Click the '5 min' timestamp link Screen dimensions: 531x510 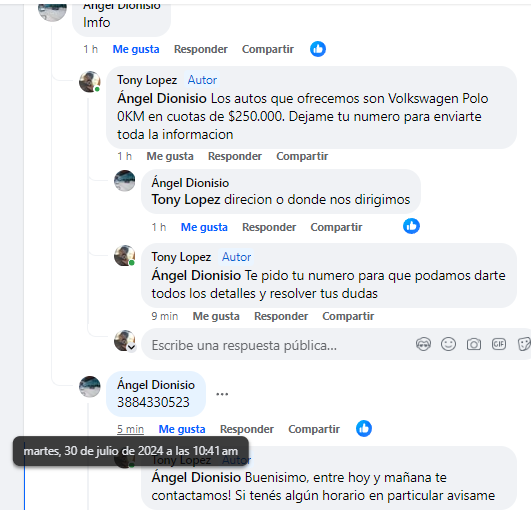[x=130, y=429]
